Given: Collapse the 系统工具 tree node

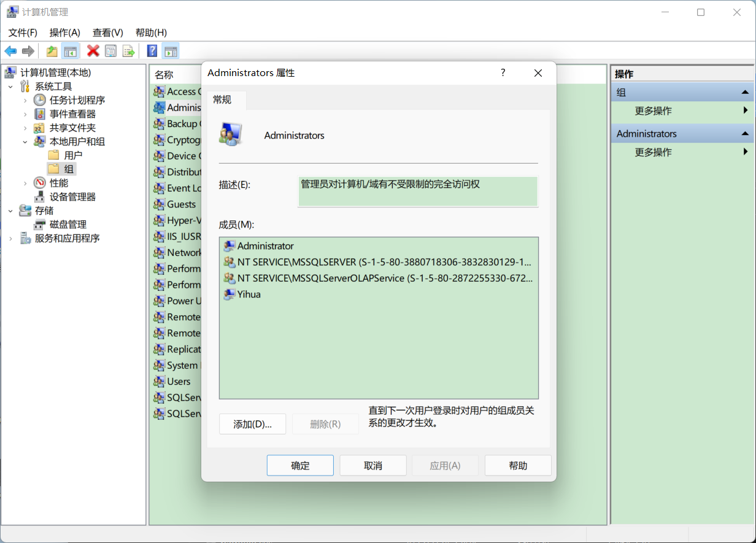Looking at the screenshot, I should click(10, 87).
